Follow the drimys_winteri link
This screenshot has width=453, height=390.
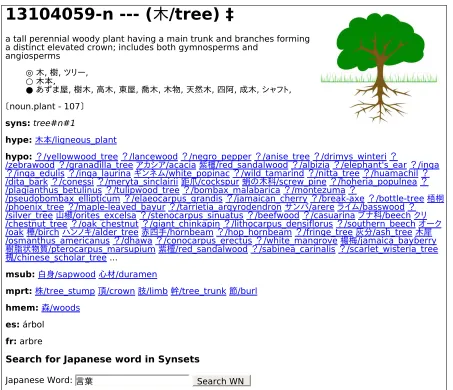tap(350, 156)
